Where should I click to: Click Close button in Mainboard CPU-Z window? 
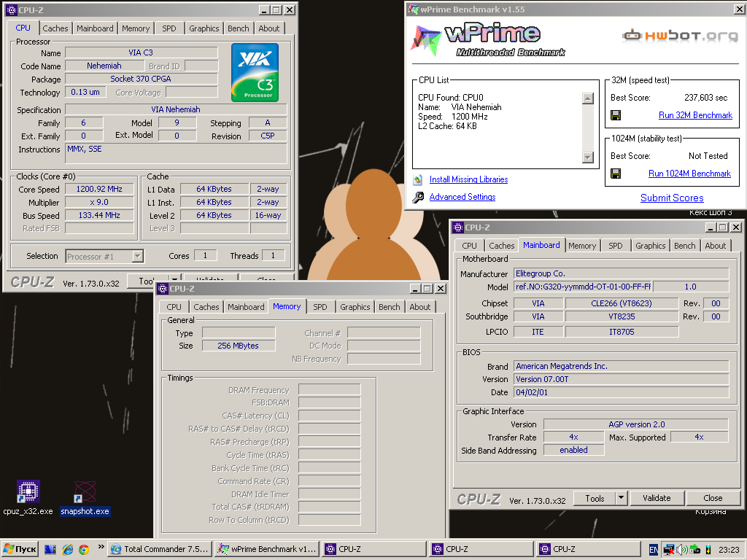click(713, 498)
